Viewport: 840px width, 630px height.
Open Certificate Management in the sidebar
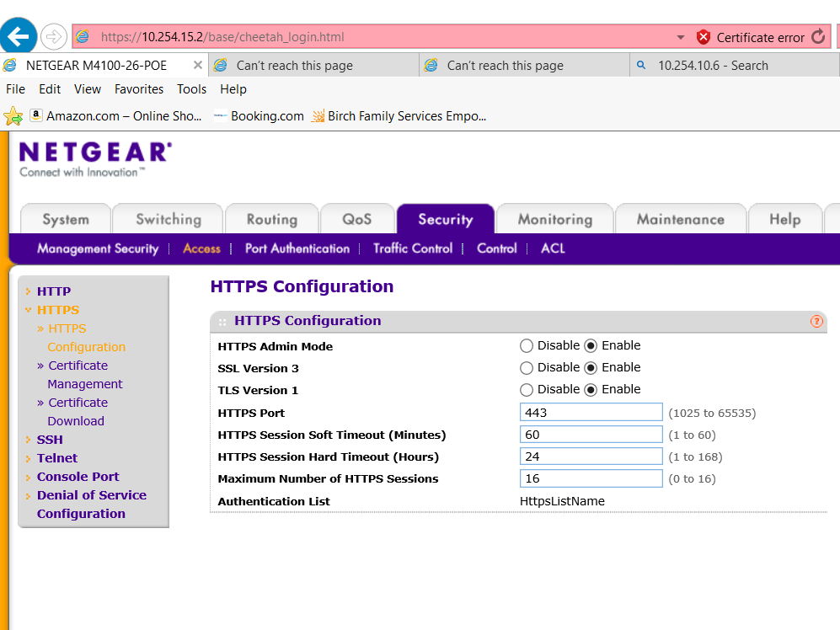84,375
